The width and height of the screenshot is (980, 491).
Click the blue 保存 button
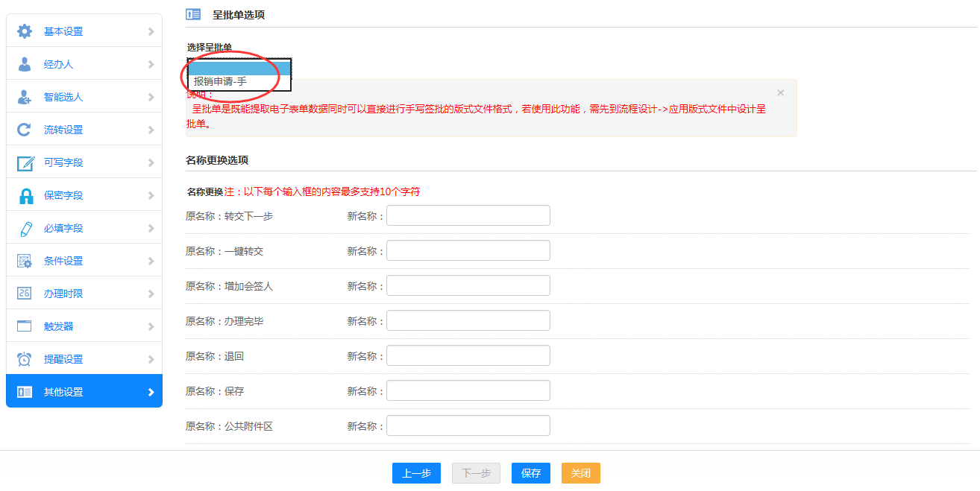(x=530, y=473)
